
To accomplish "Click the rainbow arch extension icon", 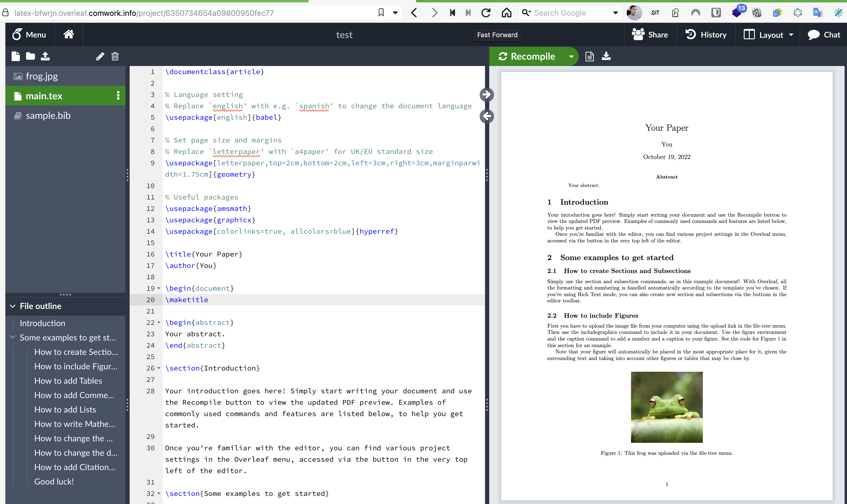I will 695,13.
